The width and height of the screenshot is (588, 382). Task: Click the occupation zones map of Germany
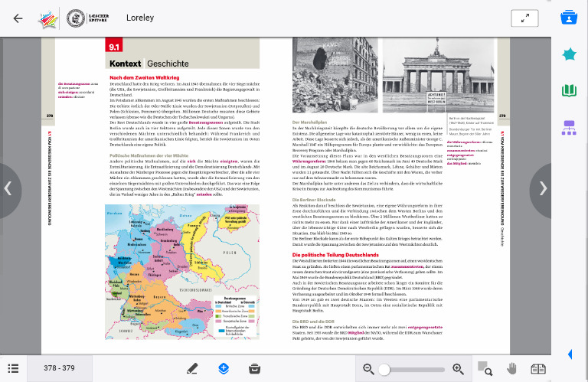[182, 272]
